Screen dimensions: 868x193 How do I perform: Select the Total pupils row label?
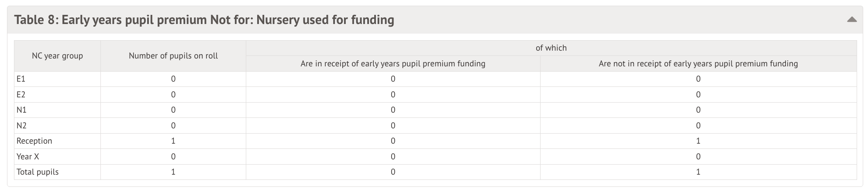(38, 172)
